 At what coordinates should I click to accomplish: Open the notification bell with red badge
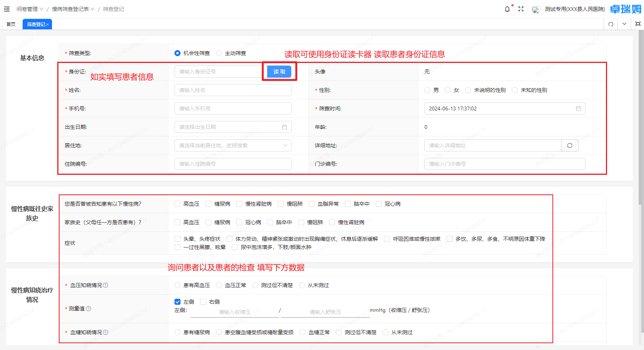[x=507, y=9]
